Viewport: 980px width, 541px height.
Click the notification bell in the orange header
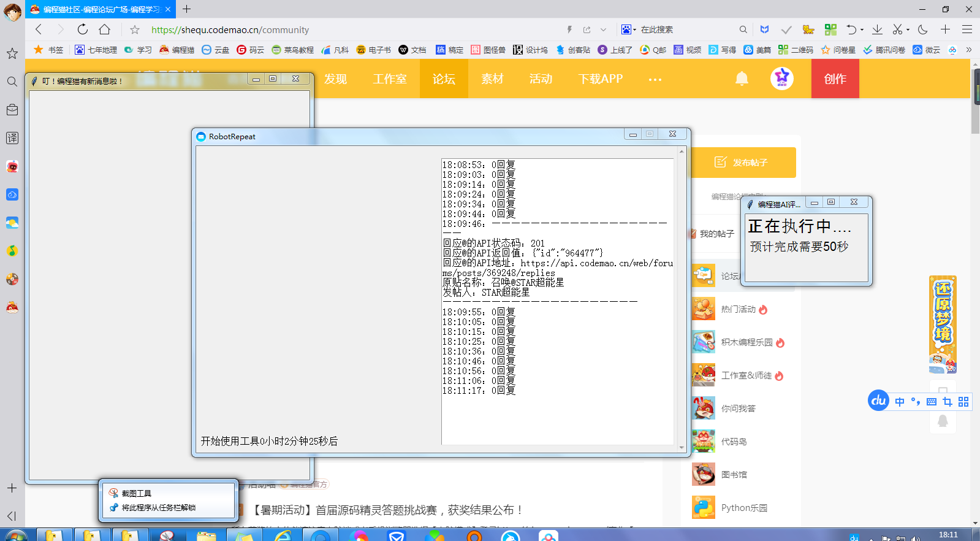pos(742,79)
